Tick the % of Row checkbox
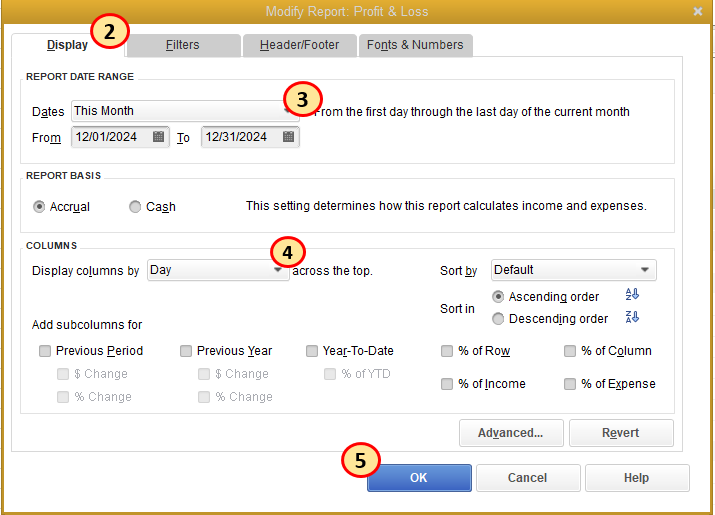Screen dimensions: 715x515 point(447,351)
